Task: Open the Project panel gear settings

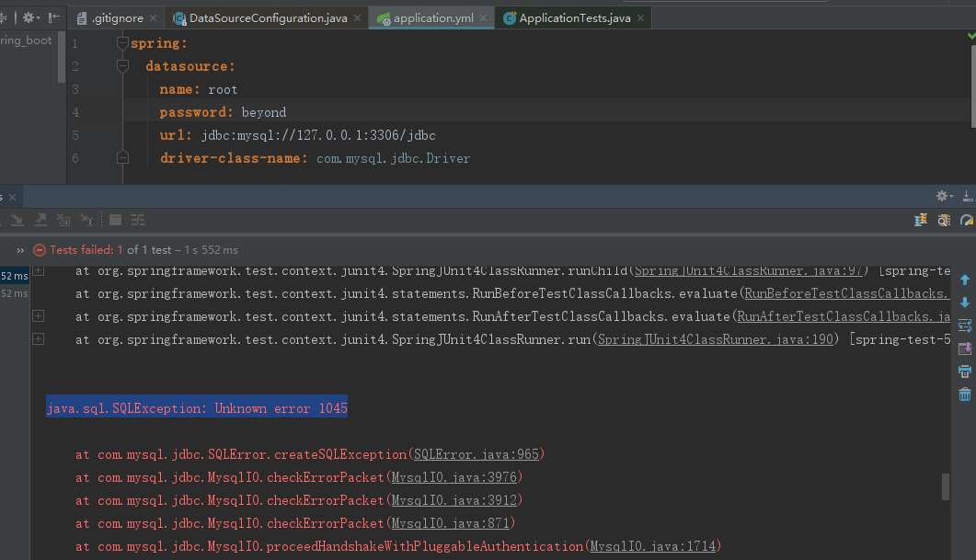Action: (29, 17)
